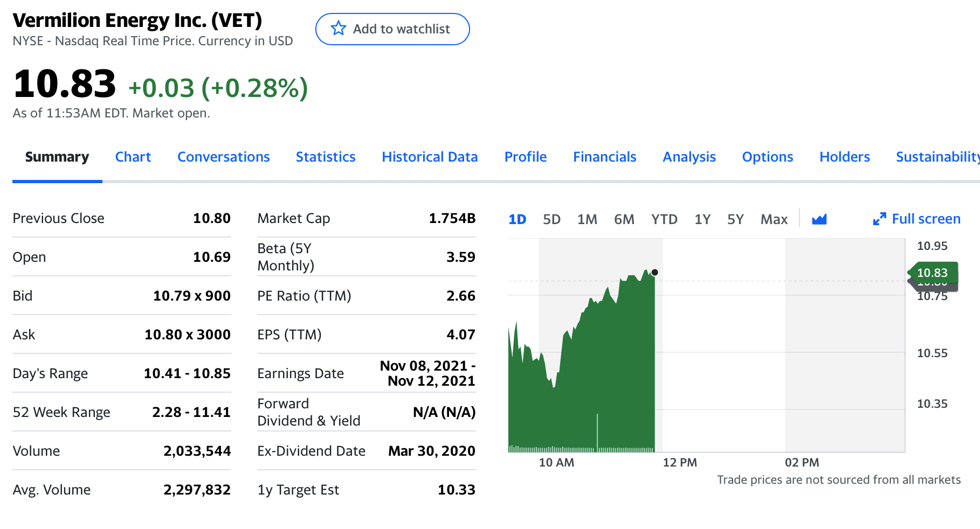
Task: Click the As of 11:53AM EDT market status
Action: [111, 113]
